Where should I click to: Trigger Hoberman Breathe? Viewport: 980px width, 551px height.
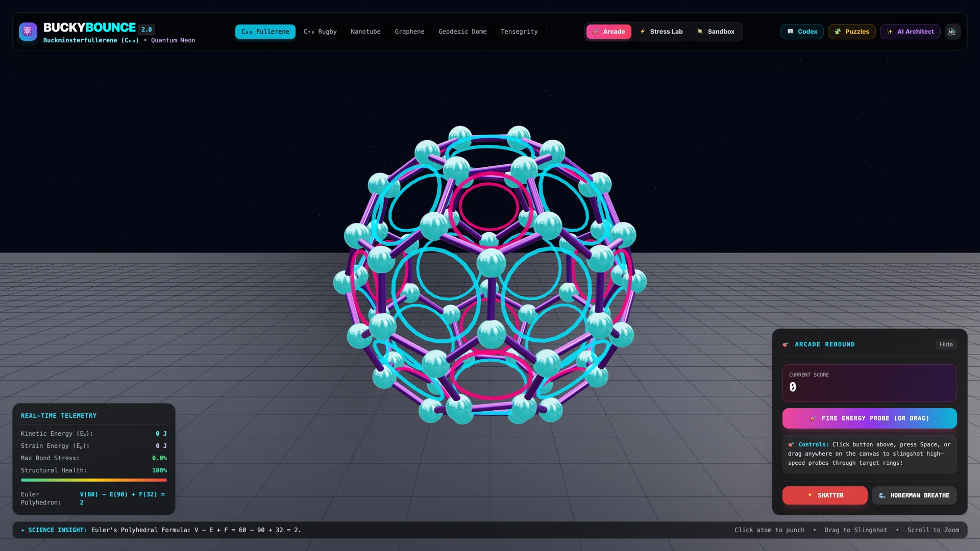point(914,495)
